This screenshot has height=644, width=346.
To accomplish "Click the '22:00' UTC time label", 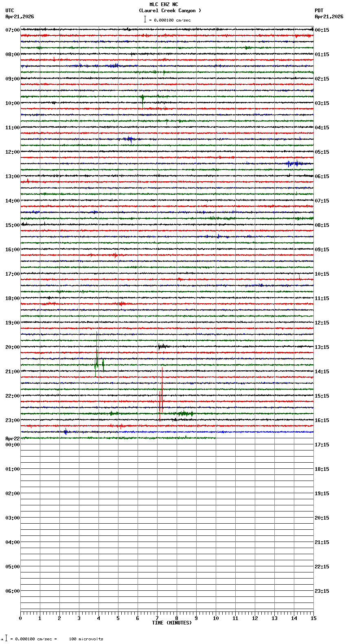I will click(x=12, y=396).
